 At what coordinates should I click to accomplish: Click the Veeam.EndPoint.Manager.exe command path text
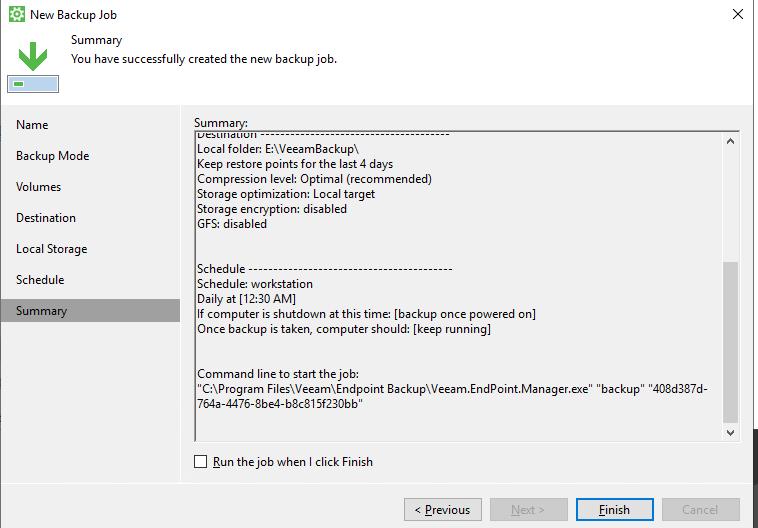[x=394, y=389]
